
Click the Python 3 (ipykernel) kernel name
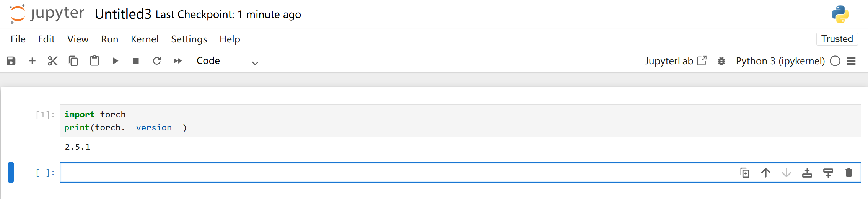(x=780, y=61)
